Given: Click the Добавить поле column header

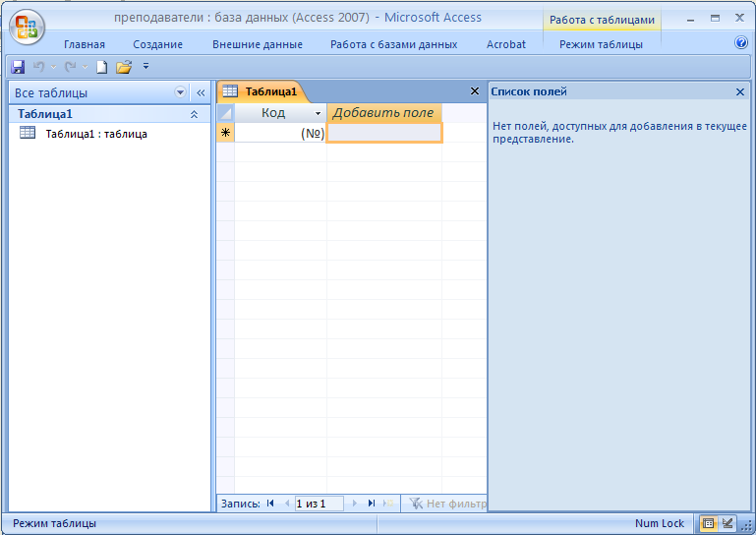Looking at the screenshot, I should 383,113.
